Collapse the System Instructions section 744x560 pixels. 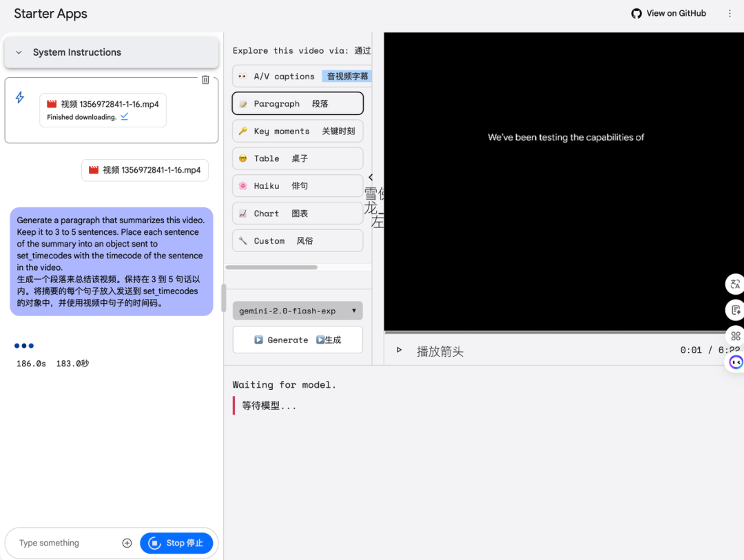pos(19,52)
